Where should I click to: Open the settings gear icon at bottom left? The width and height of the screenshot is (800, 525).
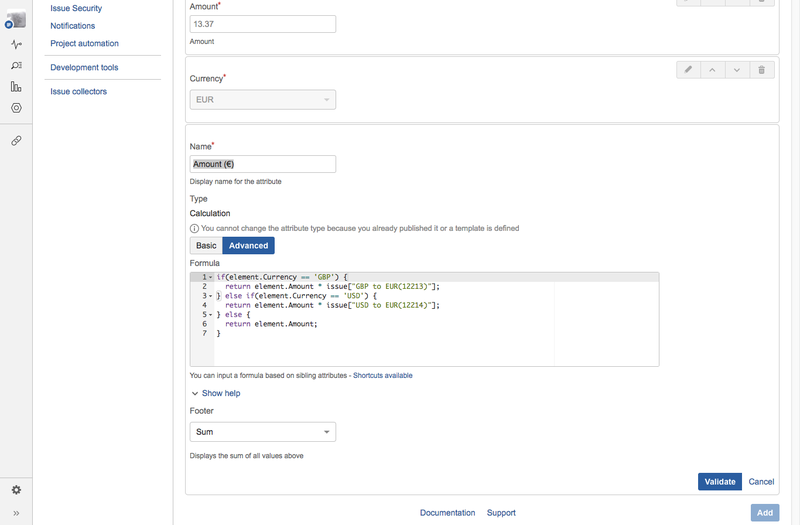point(16,490)
